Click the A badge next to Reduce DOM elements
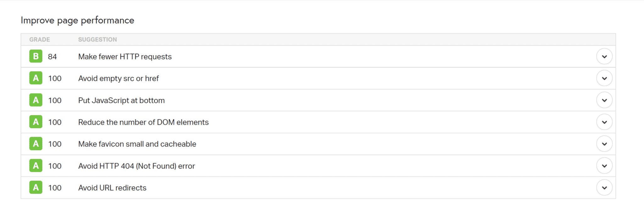The height and width of the screenshot is (217, 644). [x=36, y=122]
